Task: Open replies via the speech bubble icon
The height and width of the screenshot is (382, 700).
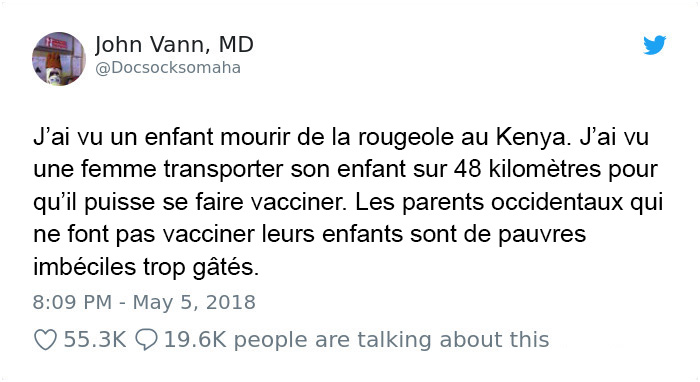Action: pyautogui.click(x=146, y=340)
